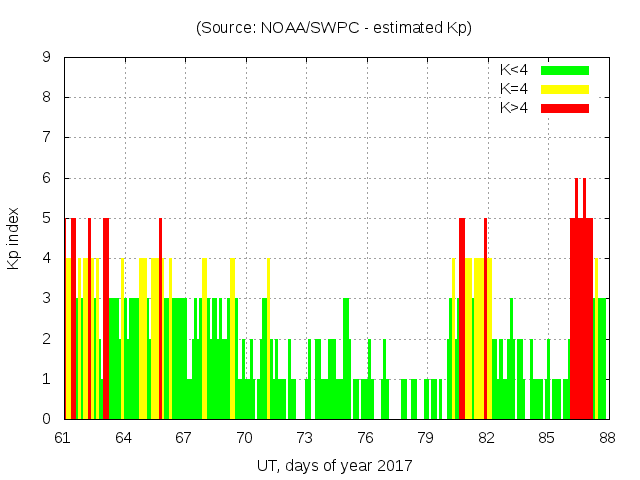640x480 pixels.
Task: Click the y-axis tick label 9
Action: pos(46,57)
